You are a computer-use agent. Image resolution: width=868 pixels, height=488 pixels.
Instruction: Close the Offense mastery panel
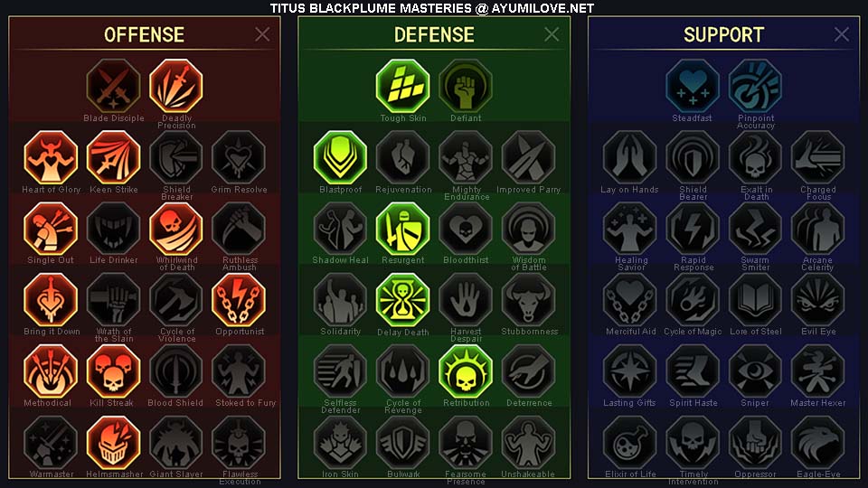point(262,34)
